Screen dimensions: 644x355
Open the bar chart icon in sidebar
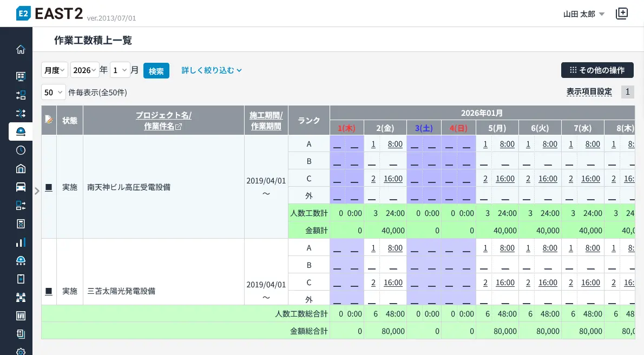pos(21,242)
